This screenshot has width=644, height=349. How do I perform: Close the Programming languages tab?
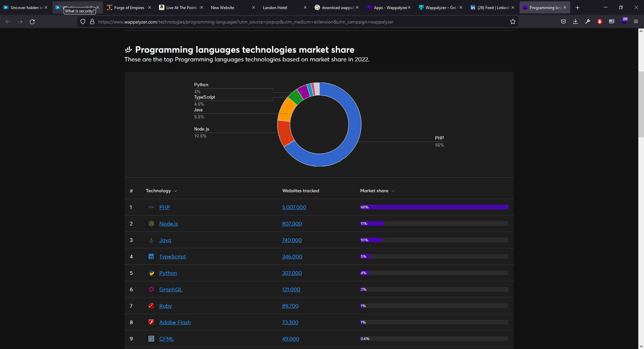[565, 7]
